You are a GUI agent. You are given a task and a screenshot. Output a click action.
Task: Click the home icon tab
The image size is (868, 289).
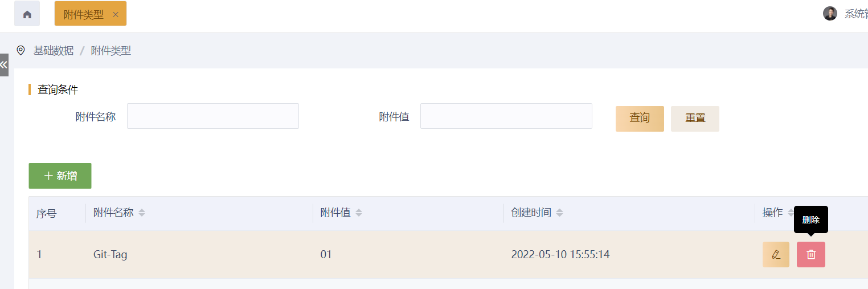[x=27, y=14]
